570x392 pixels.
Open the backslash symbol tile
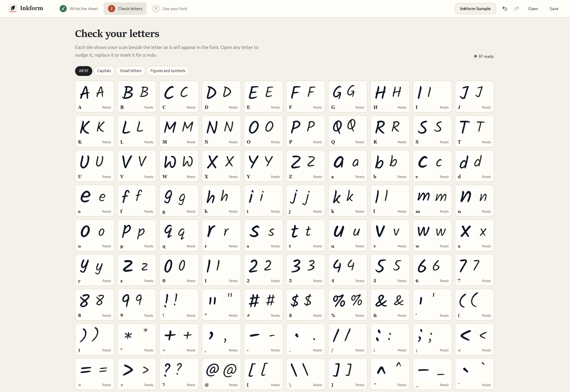tap(306, 374)
